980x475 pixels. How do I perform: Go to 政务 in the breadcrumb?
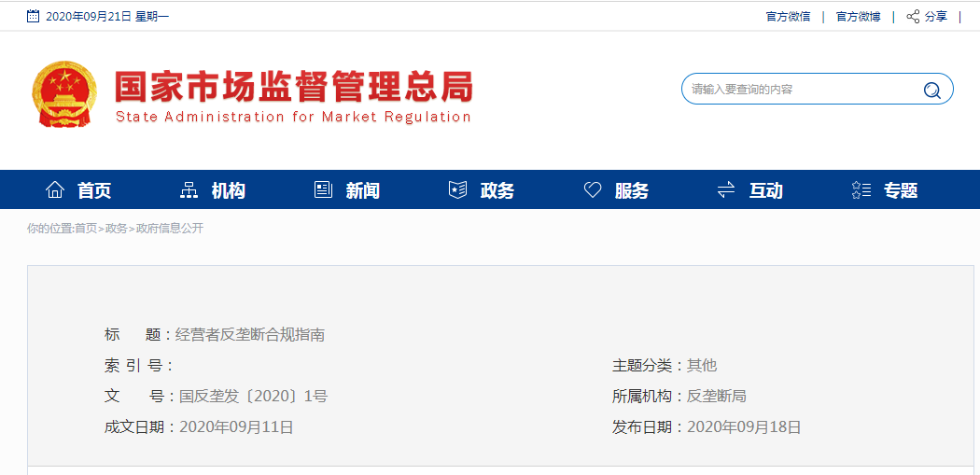point(117,229)
